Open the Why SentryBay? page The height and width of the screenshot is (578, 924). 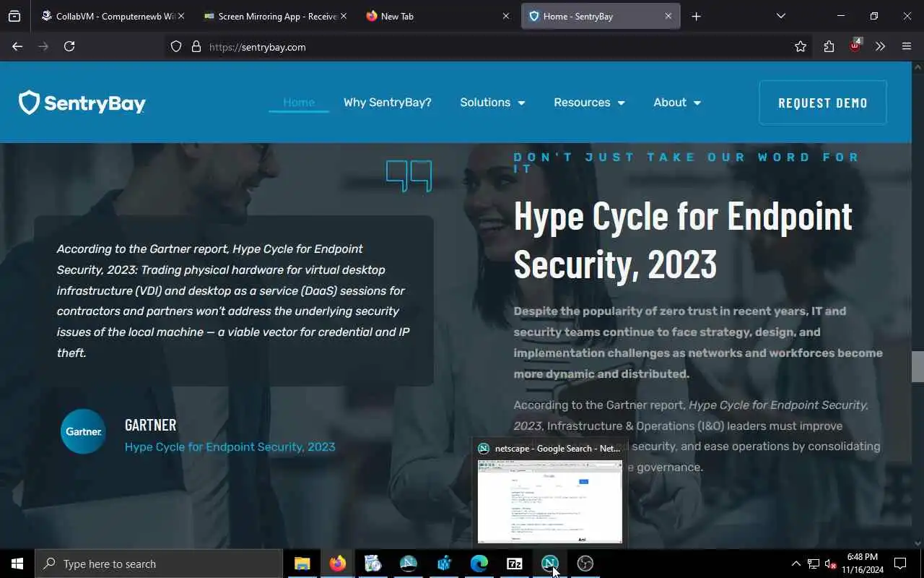387,103
